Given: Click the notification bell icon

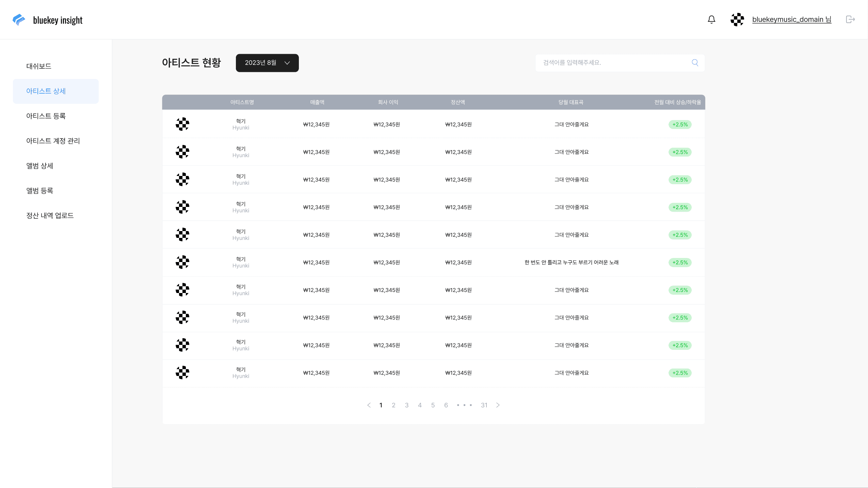Looking at the screenshot, I should 711,19.
